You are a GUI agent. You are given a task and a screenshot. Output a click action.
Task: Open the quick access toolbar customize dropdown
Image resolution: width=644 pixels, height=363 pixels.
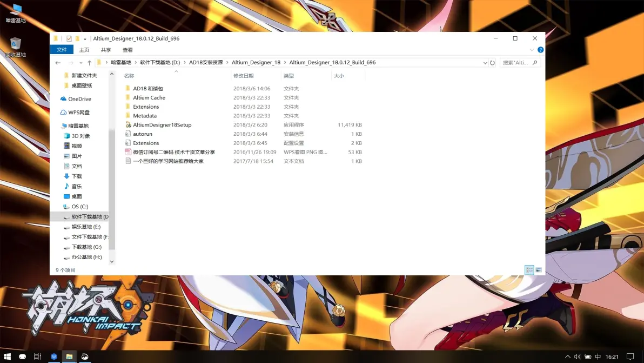(85, 38)
